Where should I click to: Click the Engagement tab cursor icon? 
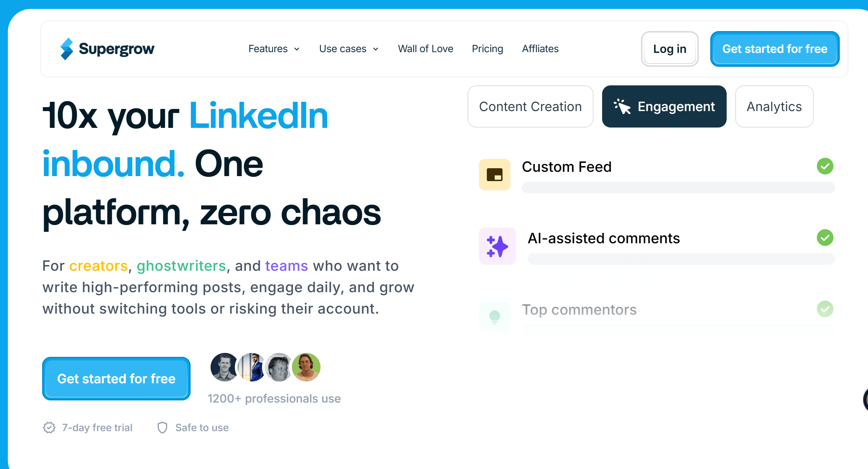pos(622,106)
